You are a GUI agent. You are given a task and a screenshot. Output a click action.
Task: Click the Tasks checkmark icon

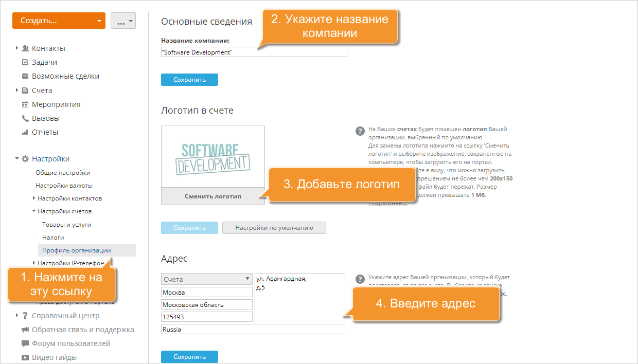(25, 62)
